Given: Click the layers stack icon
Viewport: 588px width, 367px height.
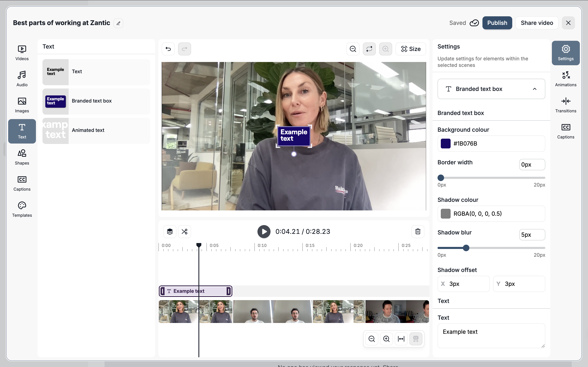Looking at the screenshot, I should pyautogui.click(x=170, y=232).
